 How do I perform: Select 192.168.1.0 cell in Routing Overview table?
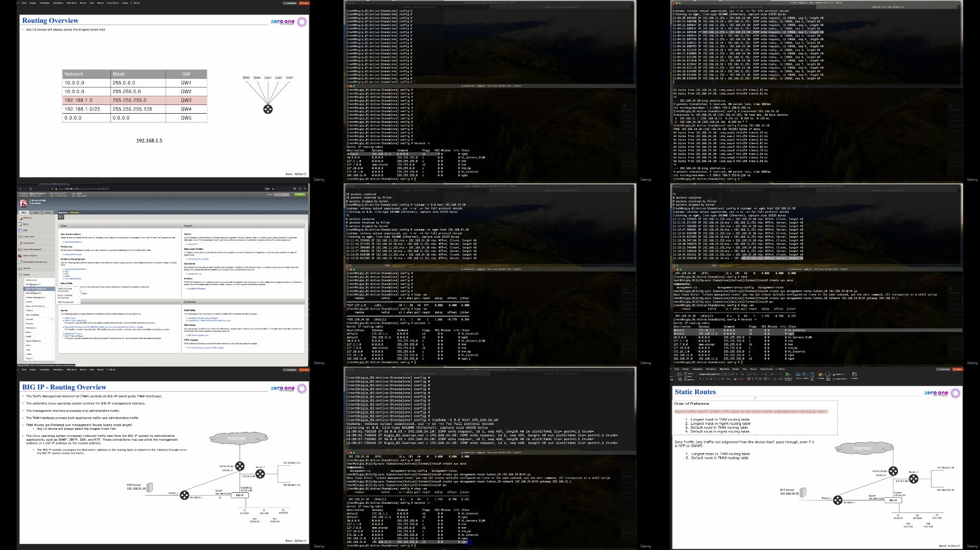[86, 100]
